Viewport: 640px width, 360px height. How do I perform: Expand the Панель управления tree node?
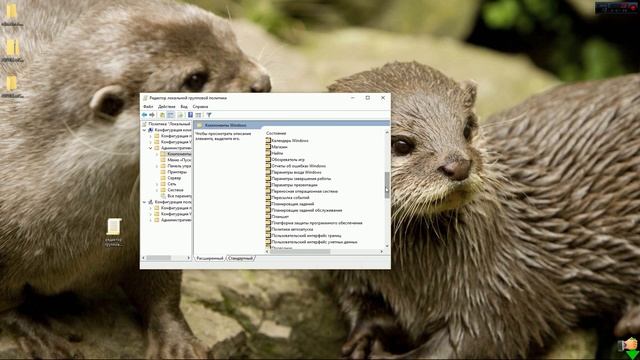157,166
